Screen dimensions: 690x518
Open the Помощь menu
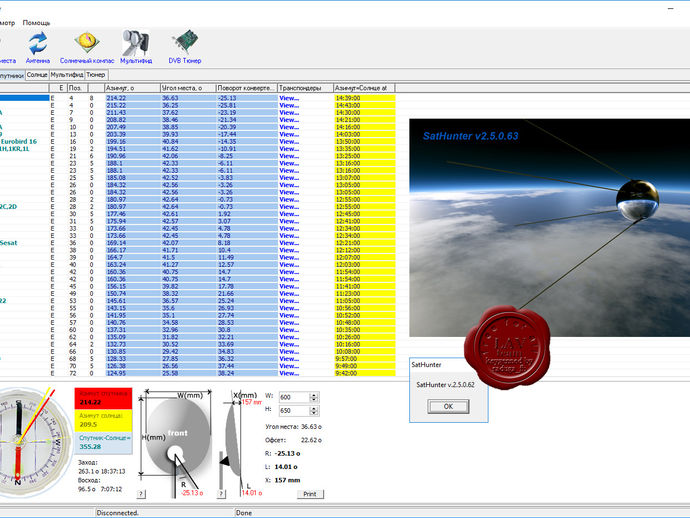pyautogui.click(x=36, y=22)
